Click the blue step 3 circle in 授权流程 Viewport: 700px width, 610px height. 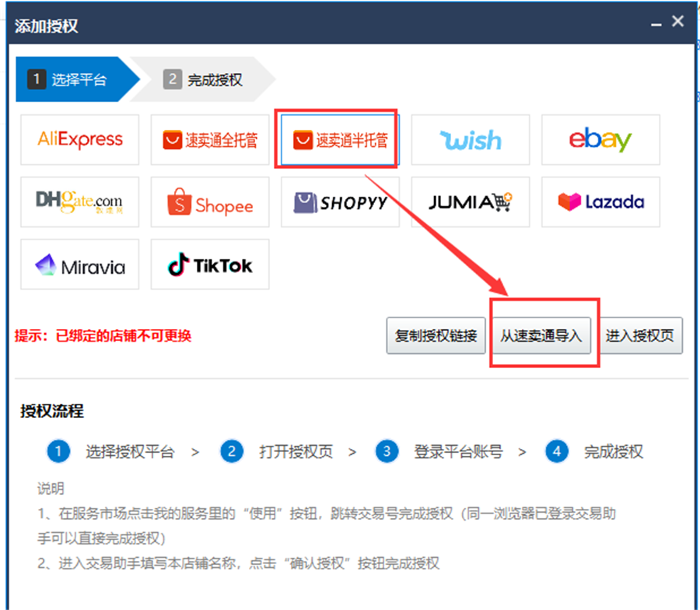[x=387, y=451]
